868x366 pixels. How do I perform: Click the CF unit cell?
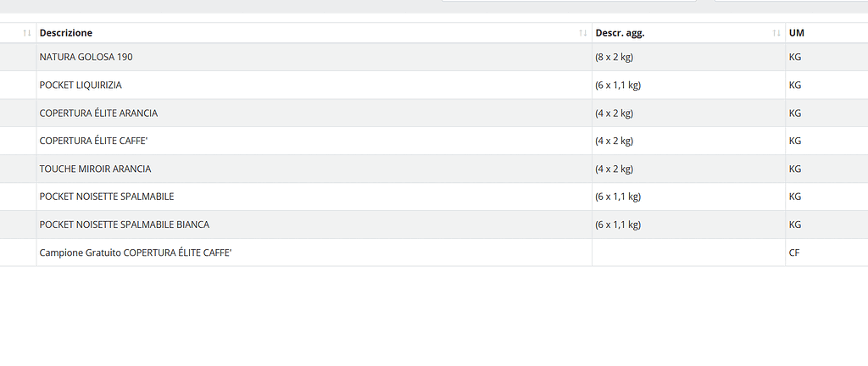click(x=795, y=253)
